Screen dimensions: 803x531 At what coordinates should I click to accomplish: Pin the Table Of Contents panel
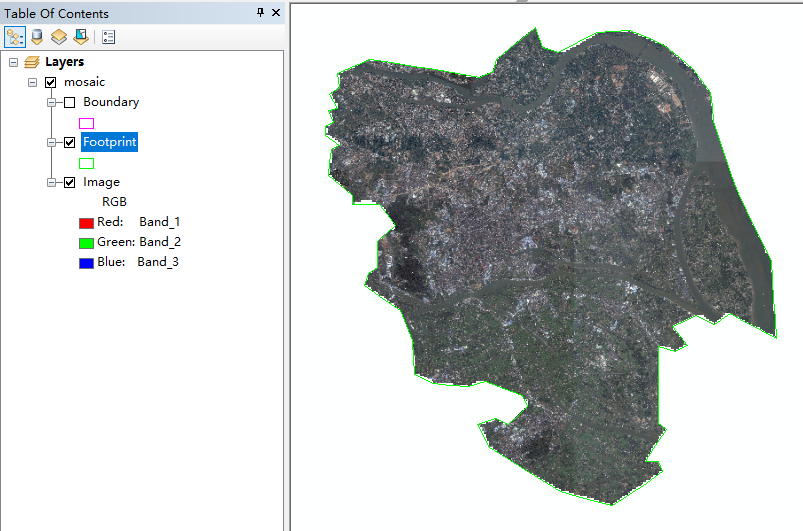(260, 12)
